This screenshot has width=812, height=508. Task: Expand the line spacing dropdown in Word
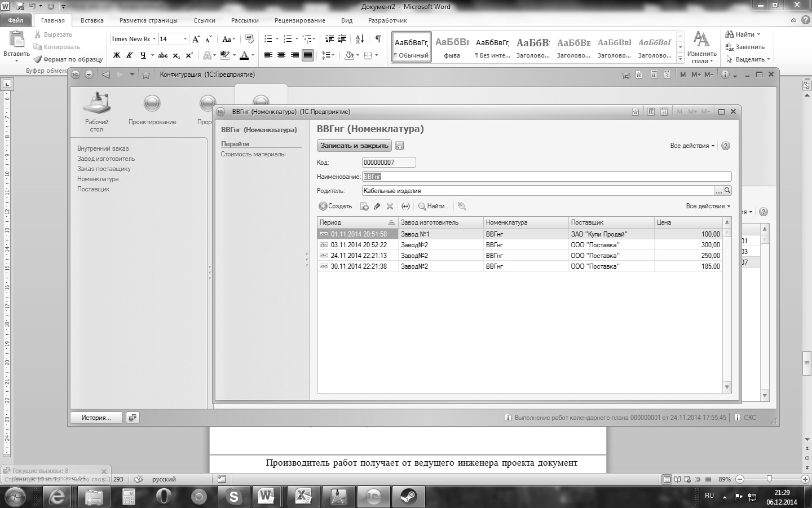333,55
